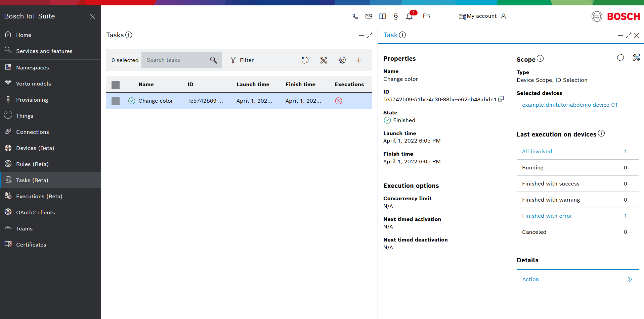Screen dimensions: 644x319
Task: Click the failed executions red icon
Action: (x=339, y=101)
